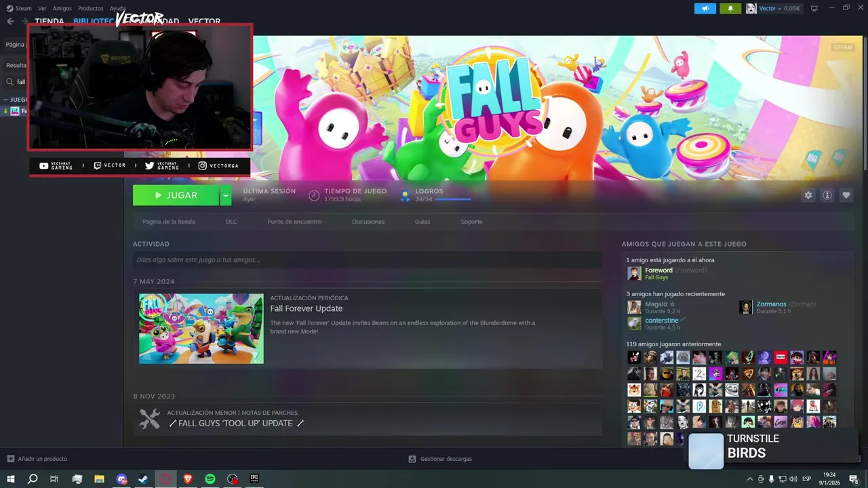Open Windows Start menu
Viewport: 868px width, 488px height.
coord(10,479)
